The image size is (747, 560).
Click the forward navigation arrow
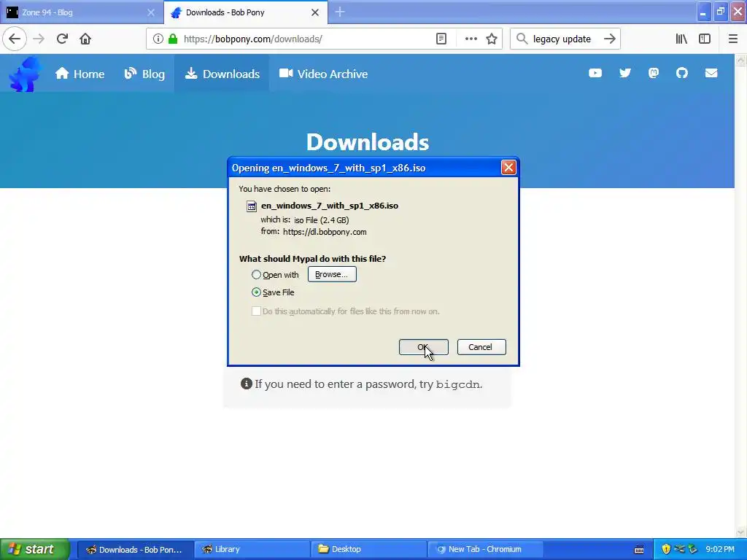(x=39, y=39)
